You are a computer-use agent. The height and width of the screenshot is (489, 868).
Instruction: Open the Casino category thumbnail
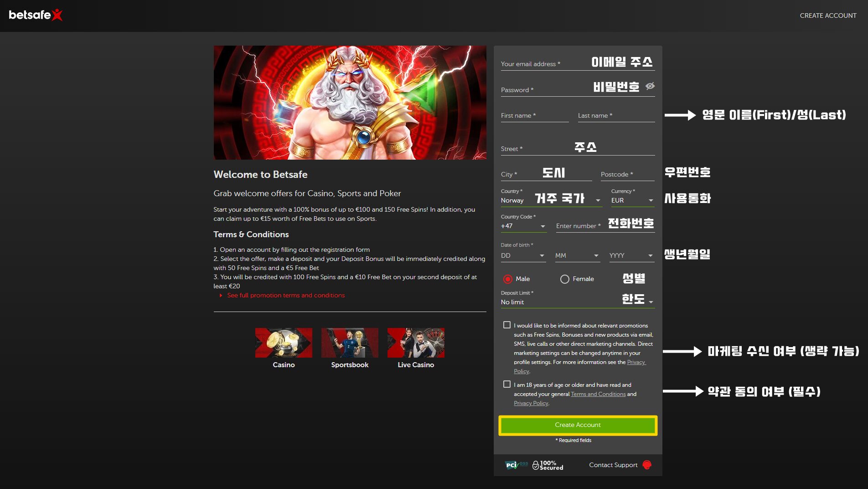[x=284, y=343]
